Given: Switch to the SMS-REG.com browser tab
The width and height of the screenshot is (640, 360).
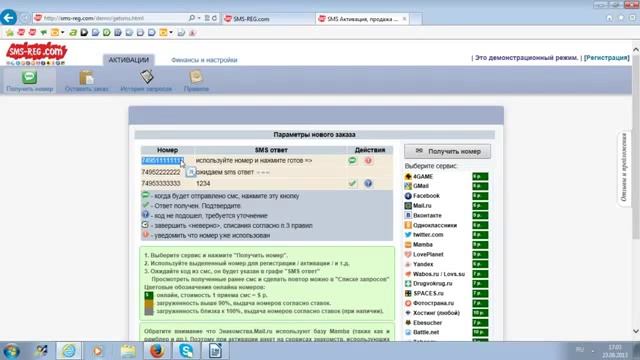Looking at the screenshot, I should [x=268, y=19].
